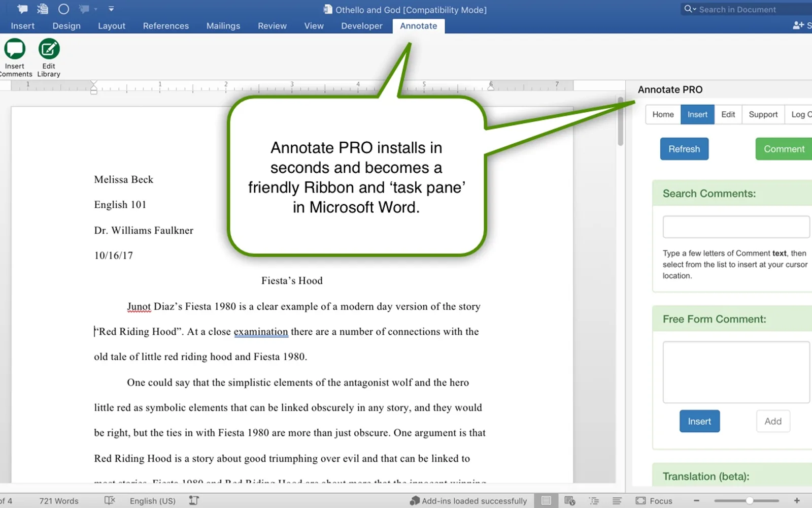This screenshot has height=508, width=812.
Task: Click the track changes icon beside English (US)
Action: pos(194,500)
